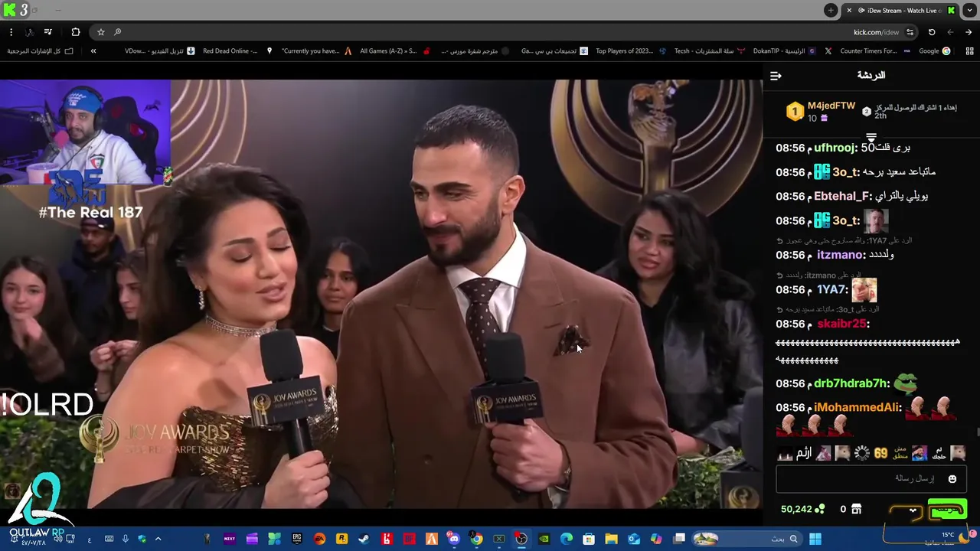This screenshot has height=551, width=980.
Task: Open site settings icon beside kick.com address
Action: (910, 32)
